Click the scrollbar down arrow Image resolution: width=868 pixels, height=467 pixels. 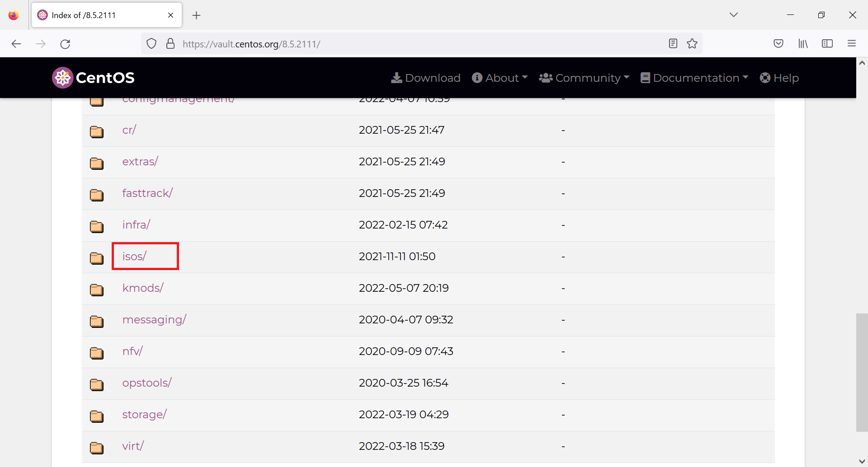point(862,461)
